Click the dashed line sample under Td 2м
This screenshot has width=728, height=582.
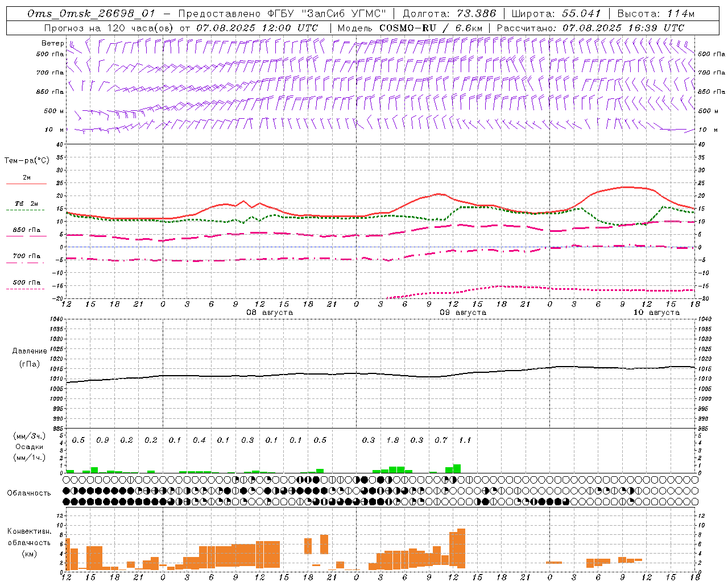26,210
